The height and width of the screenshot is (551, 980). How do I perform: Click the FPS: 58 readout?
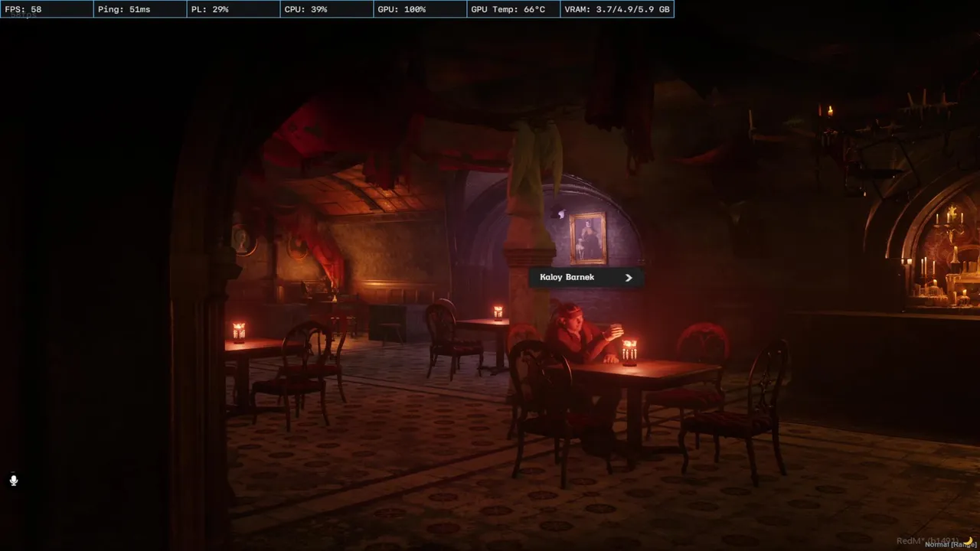[x=47, y=9]
